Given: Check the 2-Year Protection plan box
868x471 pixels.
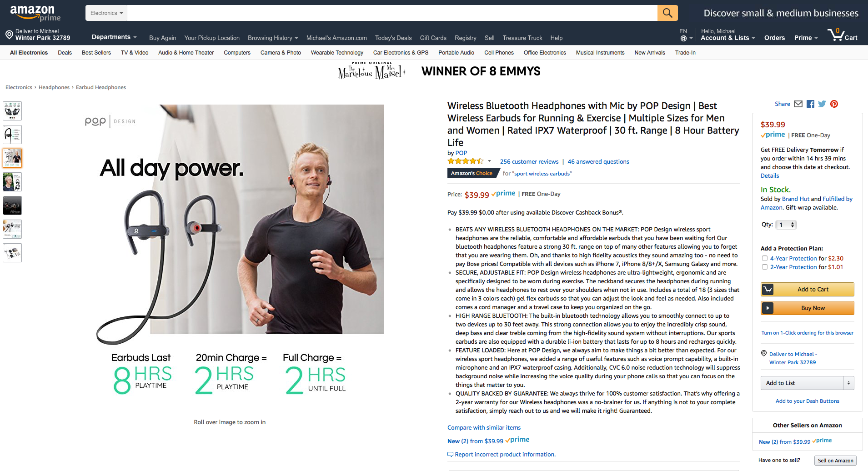Looking at the screenshot, I should coord(765,267).
